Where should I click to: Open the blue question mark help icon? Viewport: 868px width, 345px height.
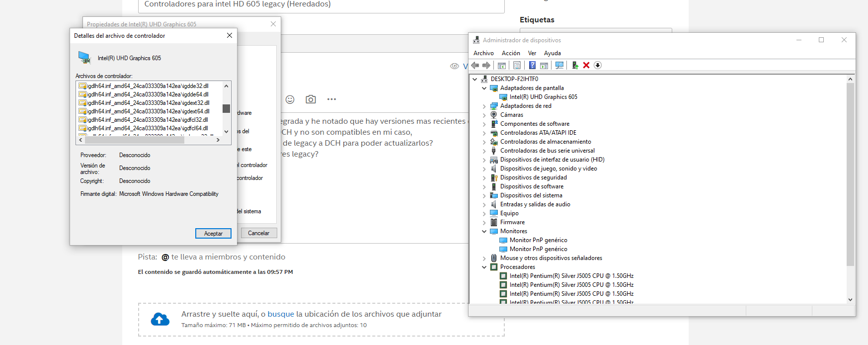point(532,65)
